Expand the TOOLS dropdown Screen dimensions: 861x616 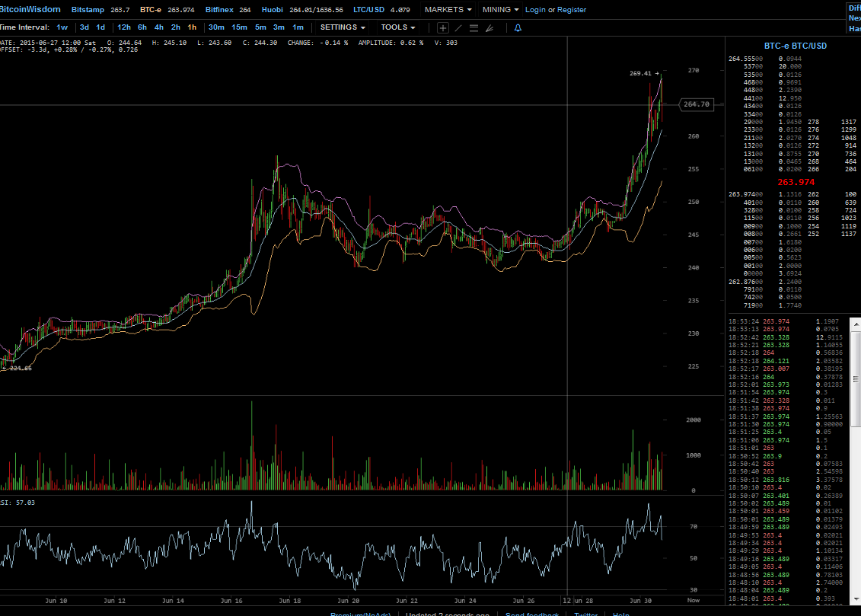click(398, 27)
